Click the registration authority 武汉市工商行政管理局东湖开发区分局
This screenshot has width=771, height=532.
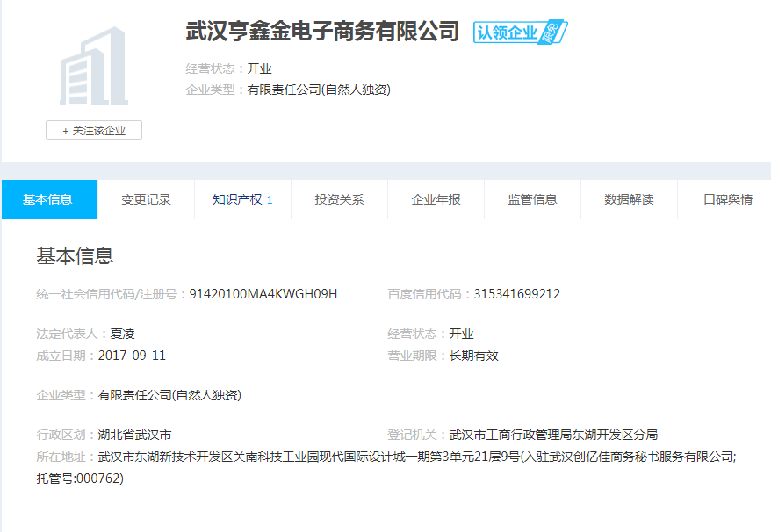tap(553, 435)
